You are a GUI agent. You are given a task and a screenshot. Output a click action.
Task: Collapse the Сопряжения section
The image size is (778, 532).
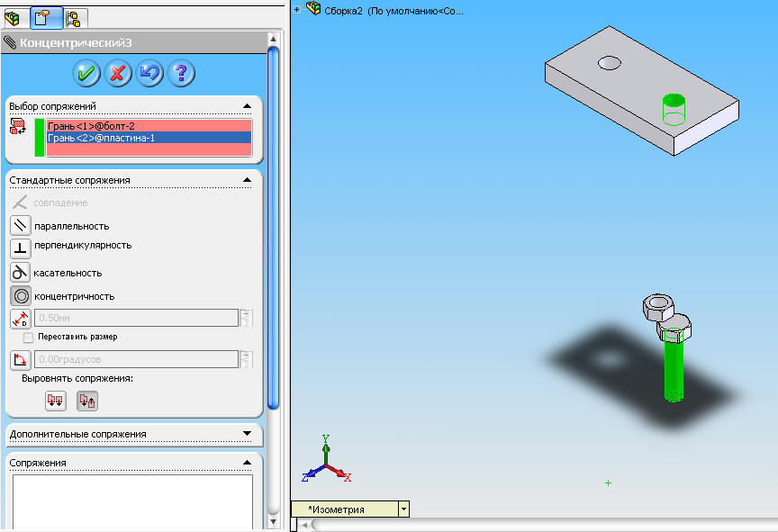coord(247,463)
